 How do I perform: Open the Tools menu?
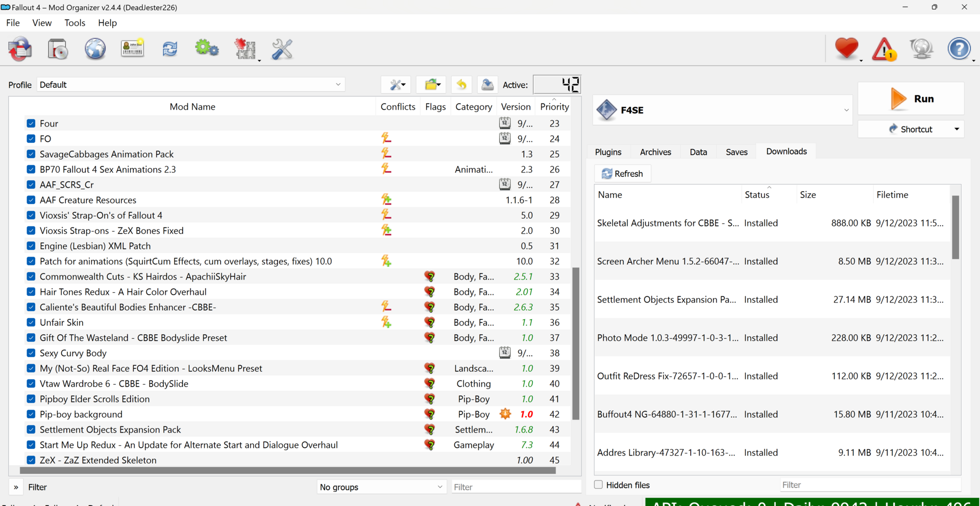(x=75, y=23)
